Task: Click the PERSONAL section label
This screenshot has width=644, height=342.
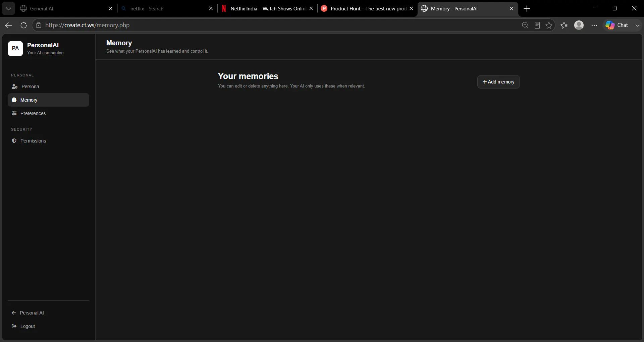Action: point(22,75)
